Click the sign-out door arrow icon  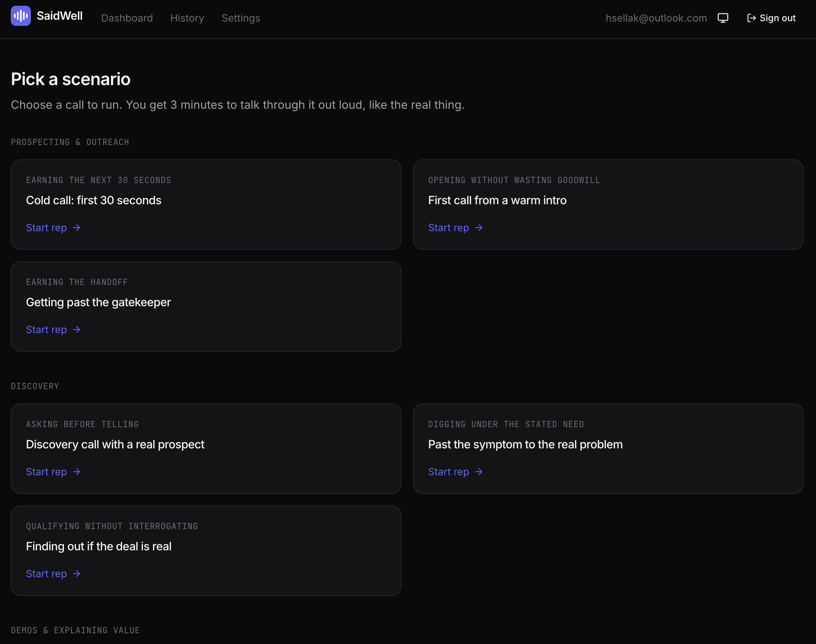coord(751,18)
